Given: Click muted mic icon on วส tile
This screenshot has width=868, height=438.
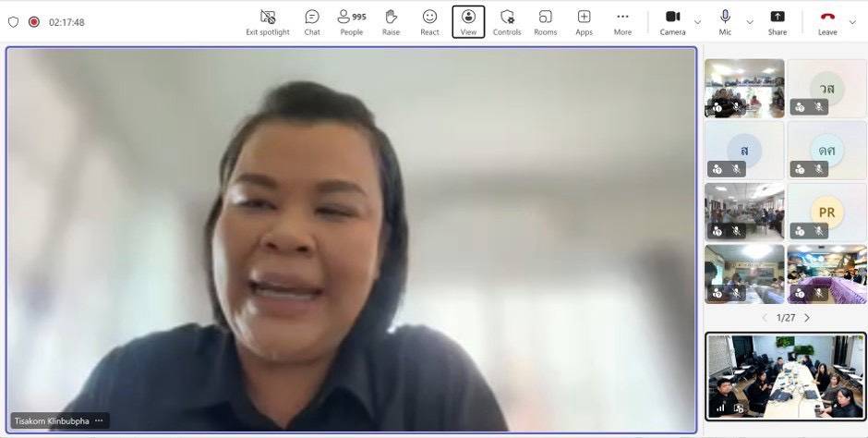Looking at the screenshot, I should (819, 107).
